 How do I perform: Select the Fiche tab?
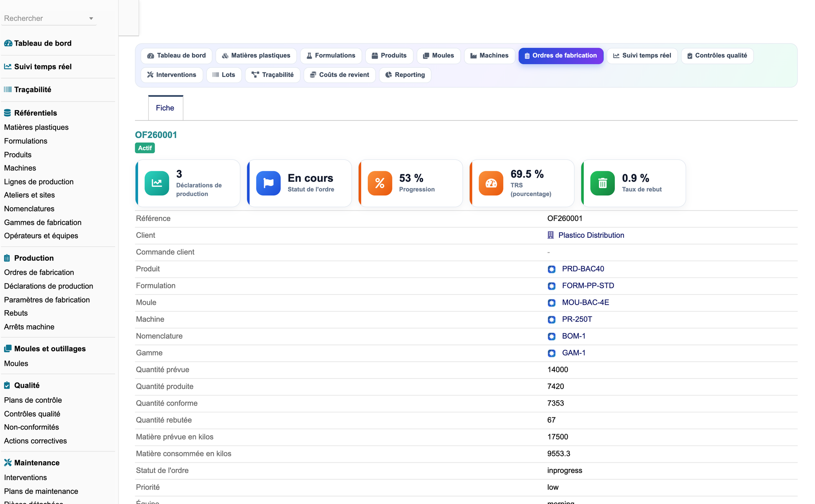tap(165, 108)
